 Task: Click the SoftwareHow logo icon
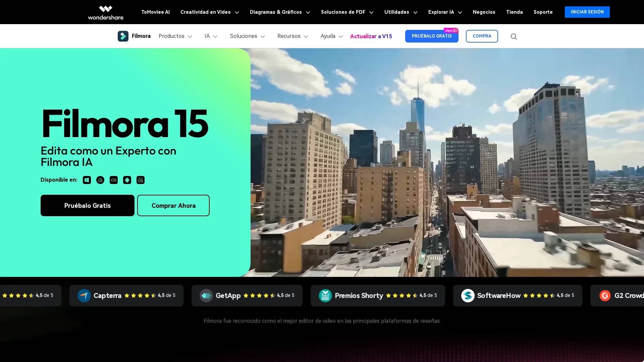468,296
